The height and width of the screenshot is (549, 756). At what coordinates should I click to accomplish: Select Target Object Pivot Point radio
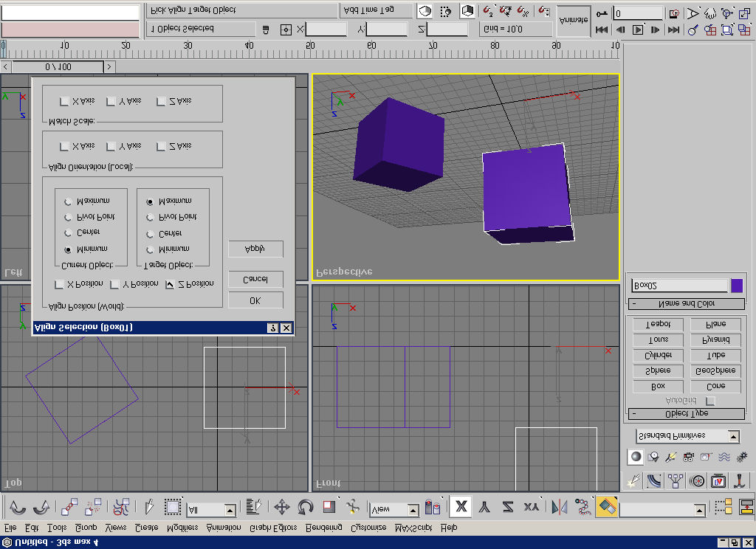coord(150,218)
